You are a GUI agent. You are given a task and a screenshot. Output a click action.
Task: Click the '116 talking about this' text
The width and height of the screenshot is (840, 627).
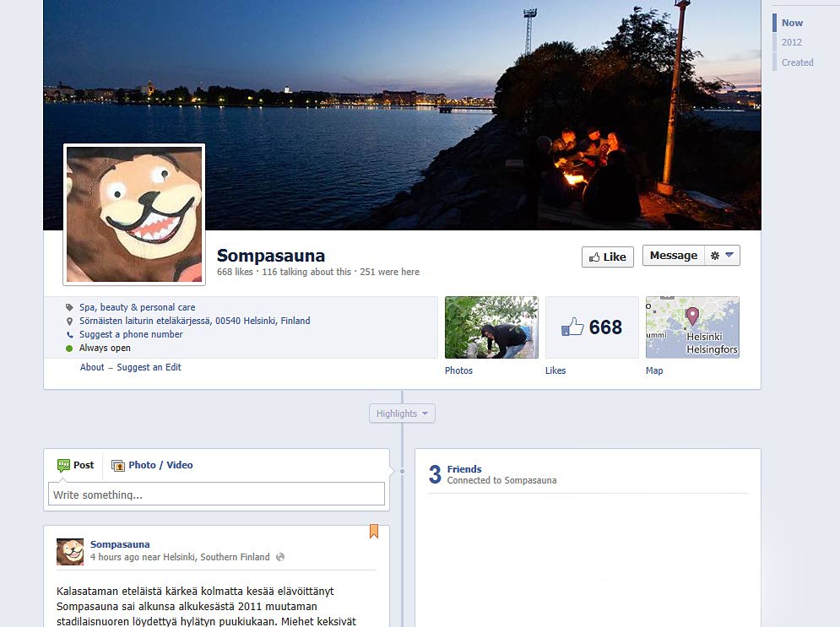tap(306, 272)
